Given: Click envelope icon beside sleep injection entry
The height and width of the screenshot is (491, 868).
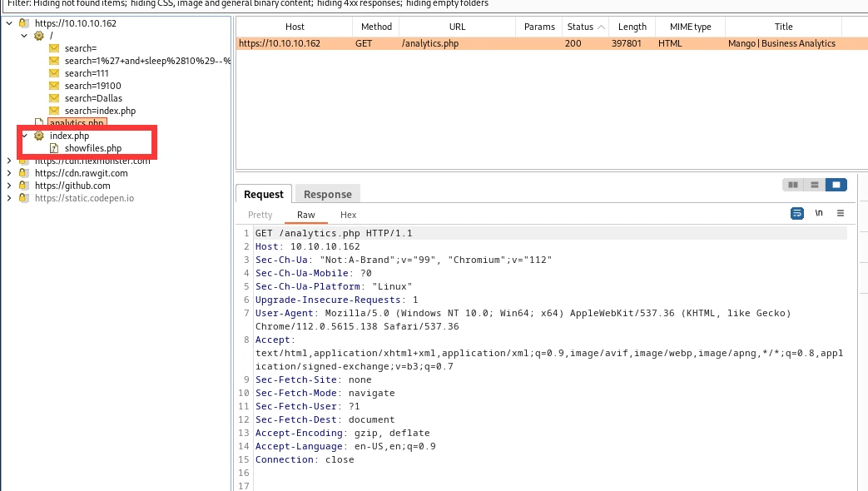Looking at the screenshot, I should click(54, 61).
